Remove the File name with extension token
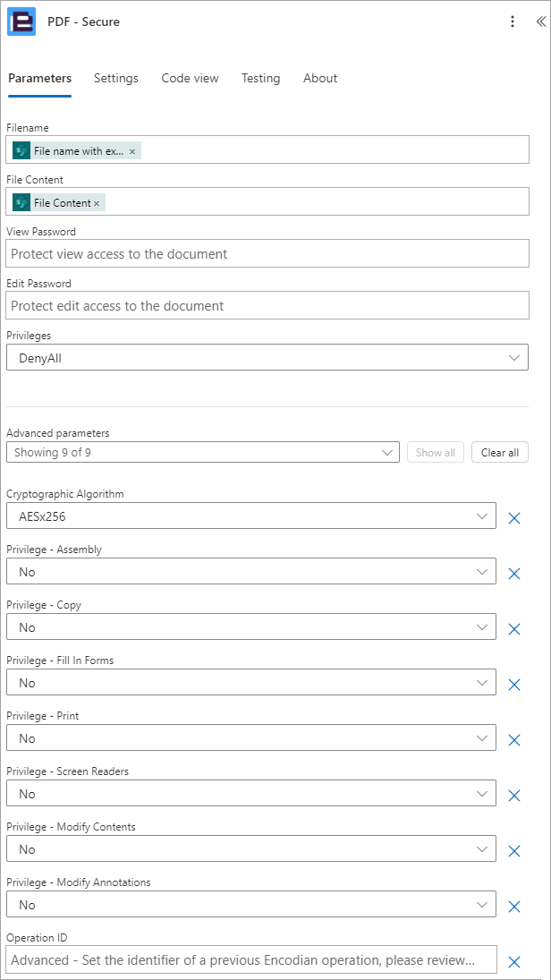Image resolution: width=551 pixels, height=980 pixels. pyautogui.click(x=131, y=152)
